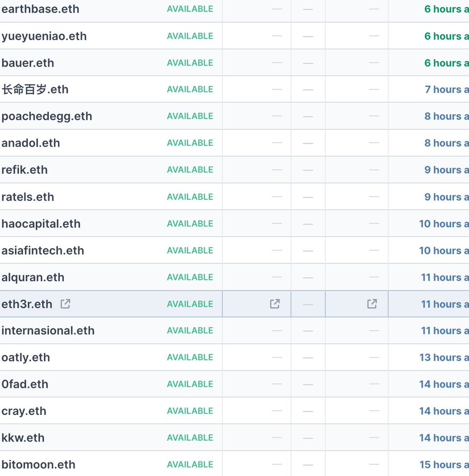Click poachedegg.eth name
469x476 pixels.
pos(46,116)
